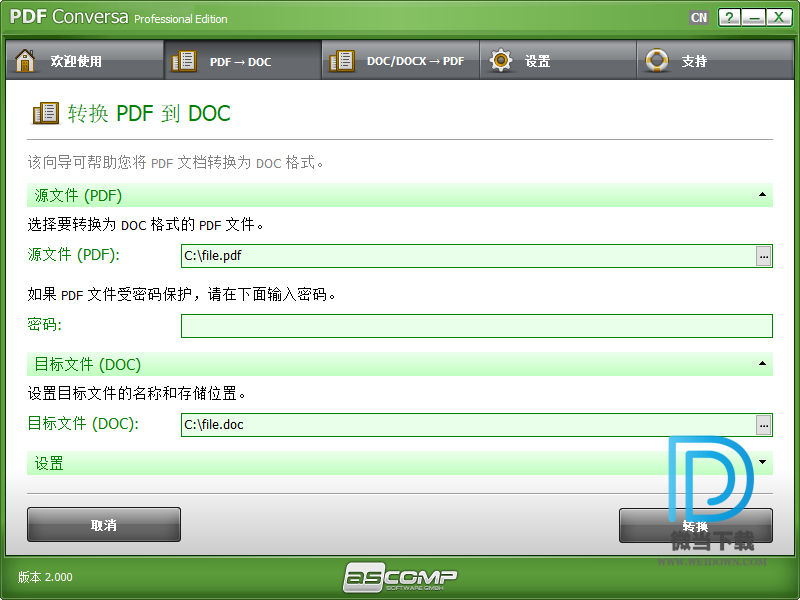Click document icon beside 转换 PDF 到 DOC heading

tap(46, 113)
